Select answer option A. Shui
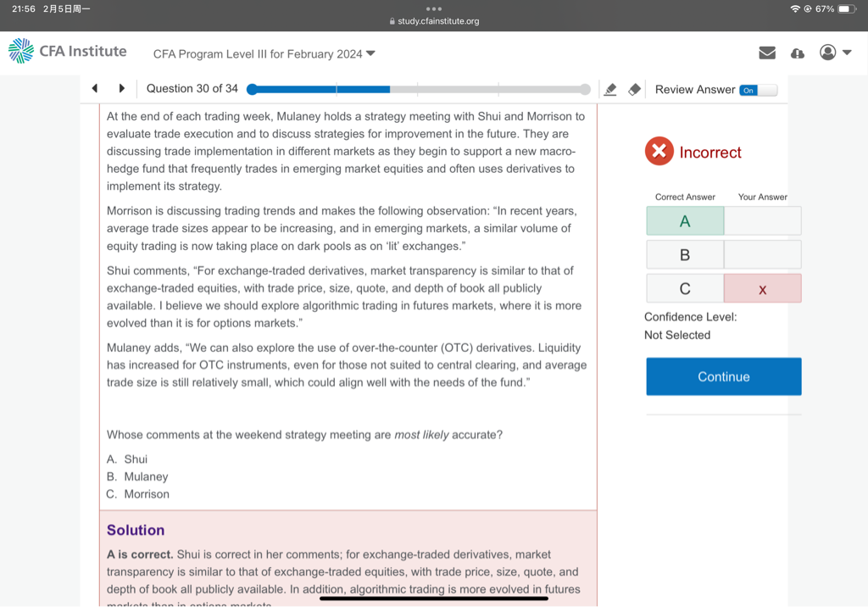868x607 pixels. (x=127, y=459)
